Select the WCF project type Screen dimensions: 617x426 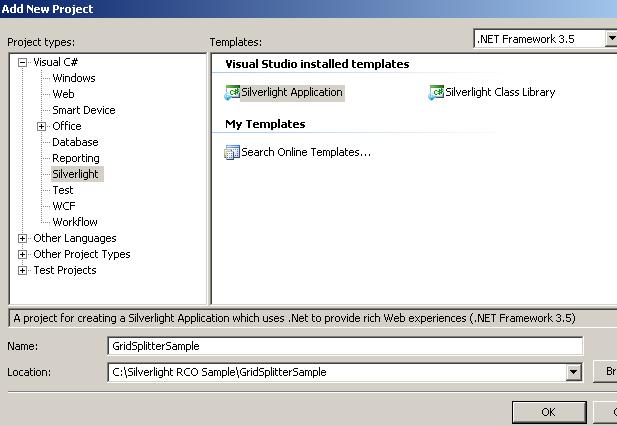pyautogui.click(x=64, y=206)
